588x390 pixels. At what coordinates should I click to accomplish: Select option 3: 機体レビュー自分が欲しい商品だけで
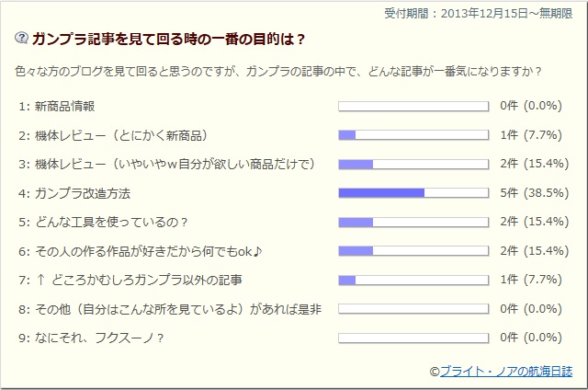(x=167, y=164)
